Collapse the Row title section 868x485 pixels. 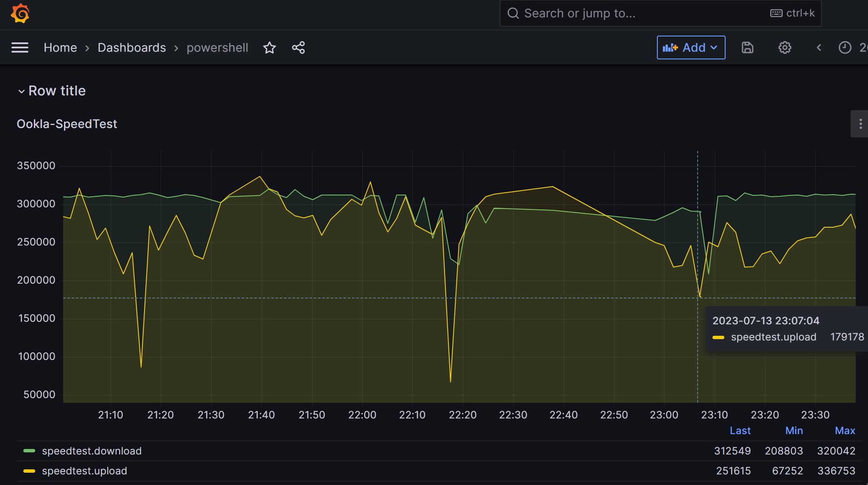click(21, 91)
